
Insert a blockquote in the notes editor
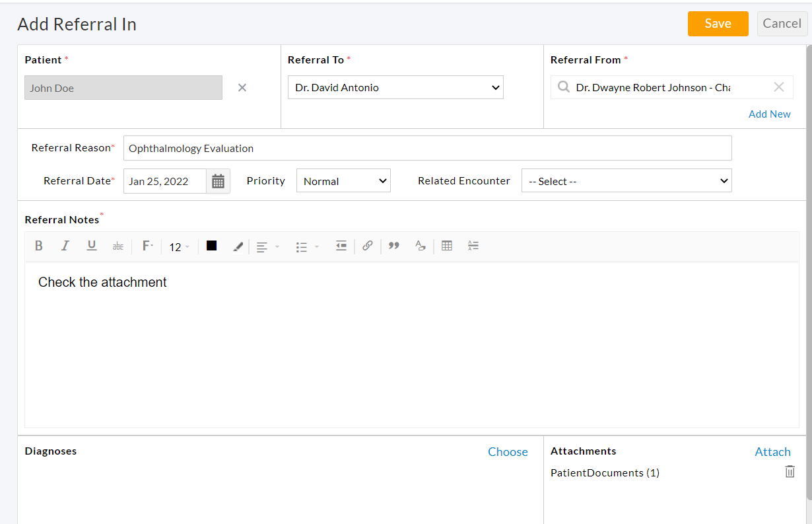[x=393, y=246]
